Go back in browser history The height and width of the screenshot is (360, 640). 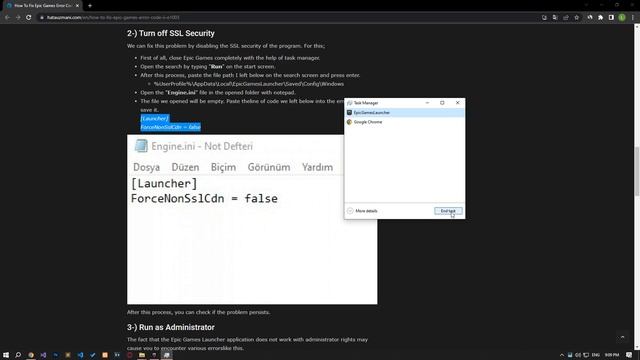pyautogui.click(x=7, y=18)
